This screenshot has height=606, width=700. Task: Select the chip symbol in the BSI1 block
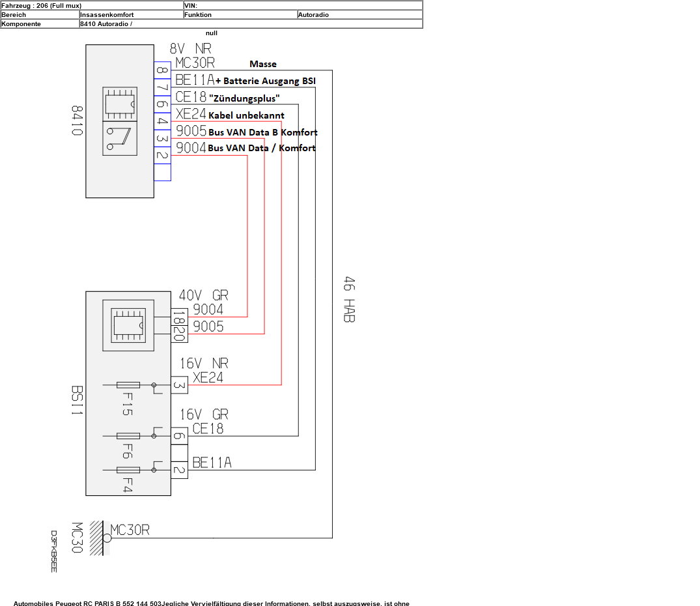click(x=128, y=325)
